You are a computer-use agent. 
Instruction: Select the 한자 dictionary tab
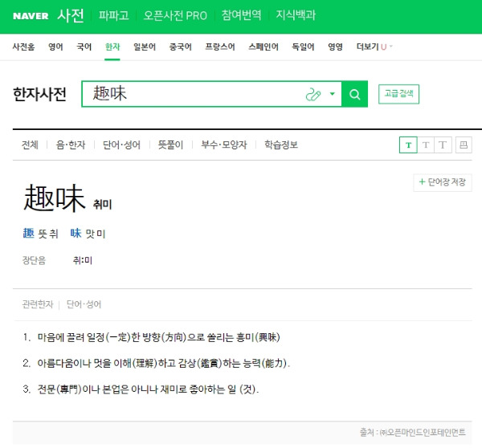[x=112, y=47]
